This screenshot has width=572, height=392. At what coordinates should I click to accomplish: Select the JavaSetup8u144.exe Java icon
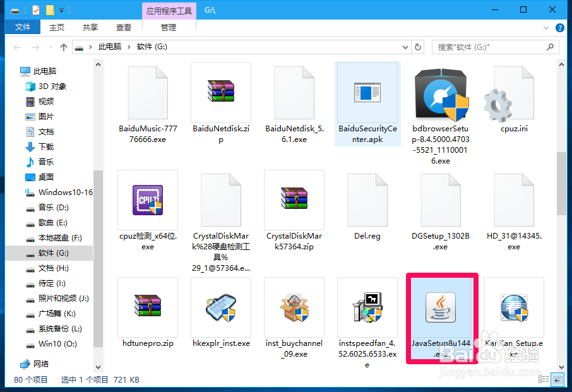[441, 307]
